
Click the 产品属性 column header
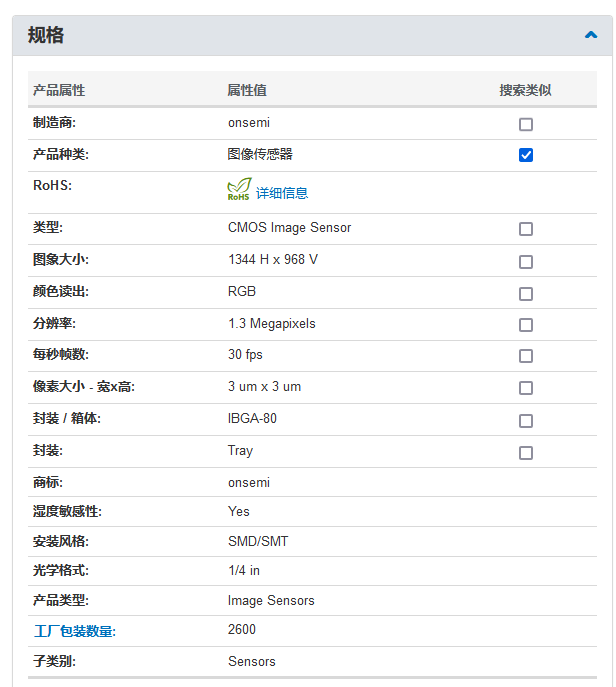click(59, 90)
